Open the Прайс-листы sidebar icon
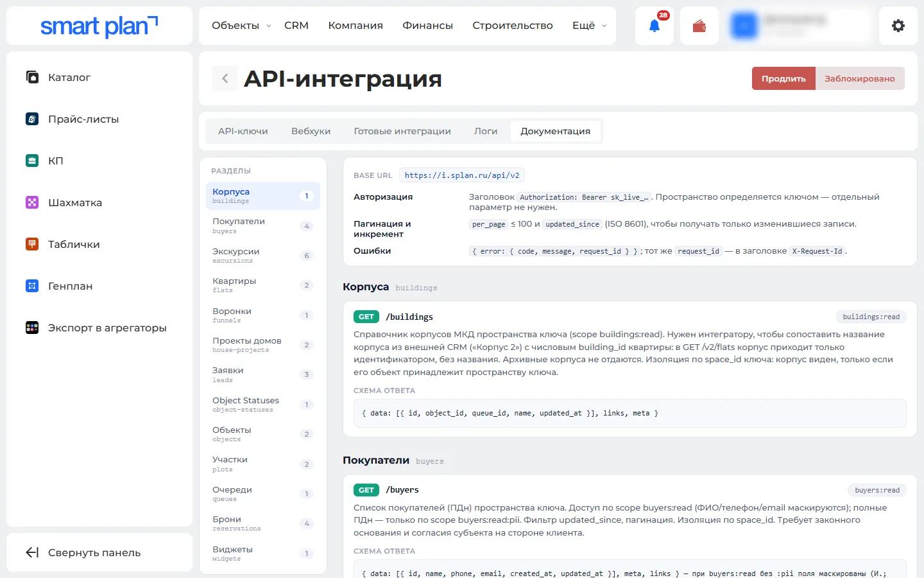The width and height of the screenshot is (924, 578). coord(32,119)
